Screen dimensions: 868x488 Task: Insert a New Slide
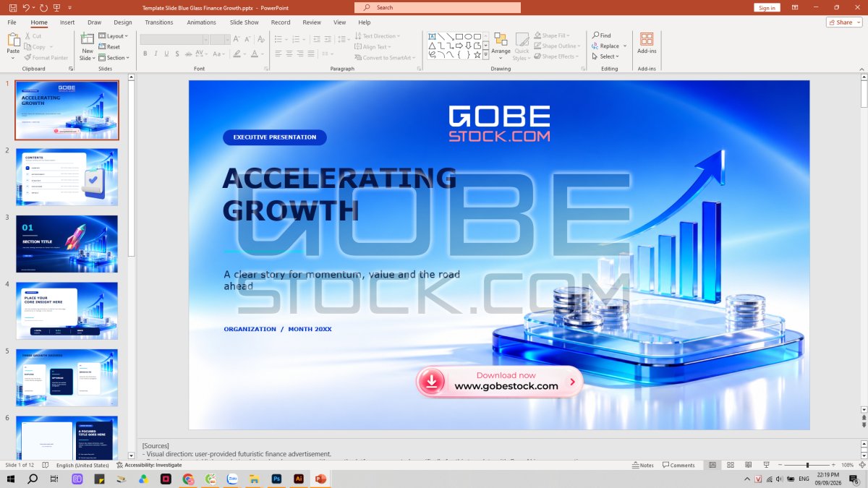click(x=88, y=46)
